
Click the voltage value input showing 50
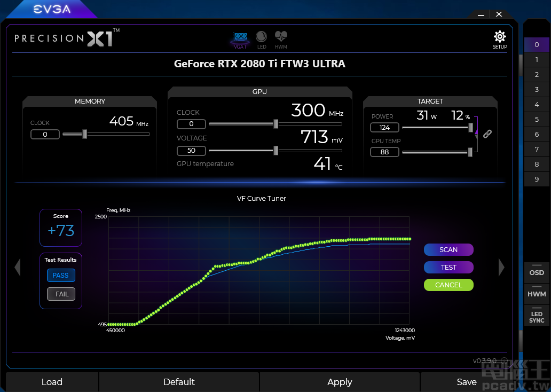[x=191, y=151]
